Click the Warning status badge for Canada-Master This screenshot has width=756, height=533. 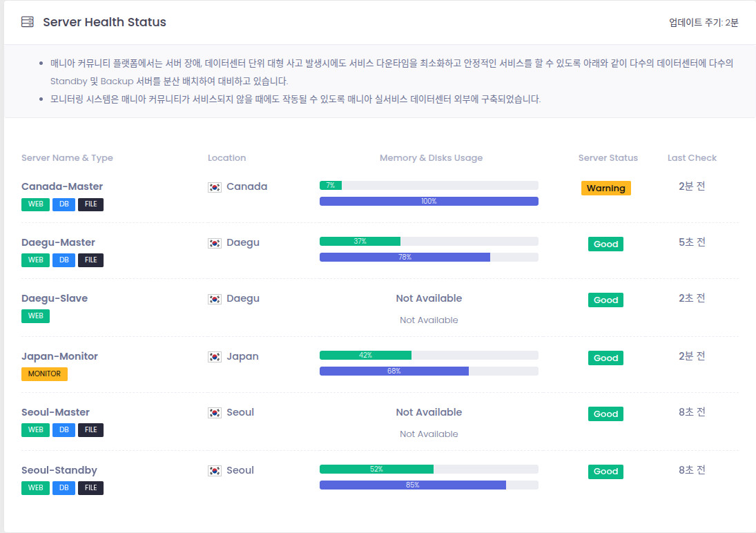(x=605, y=188)
